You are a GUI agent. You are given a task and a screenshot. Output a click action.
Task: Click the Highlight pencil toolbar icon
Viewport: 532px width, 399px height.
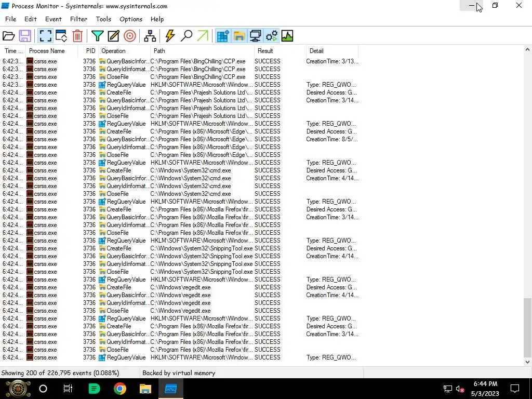[x=113, y=36]
